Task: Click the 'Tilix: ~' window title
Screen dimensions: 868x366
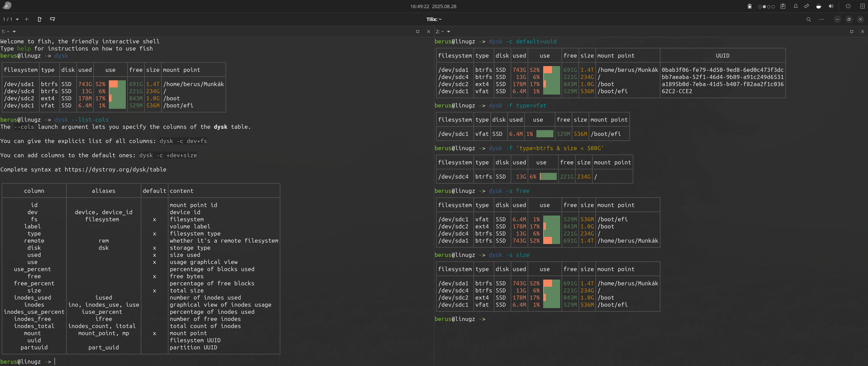Action: pos(434,19)
